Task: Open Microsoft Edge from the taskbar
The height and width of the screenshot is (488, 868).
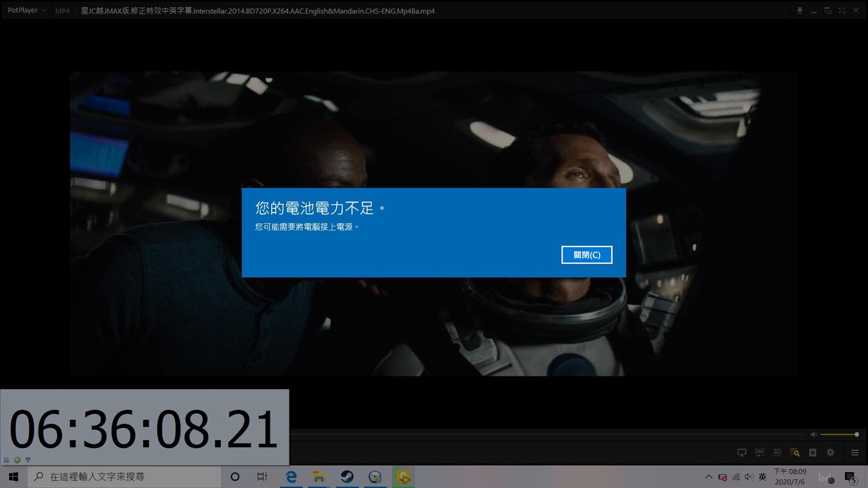Action: pos(291,477)
